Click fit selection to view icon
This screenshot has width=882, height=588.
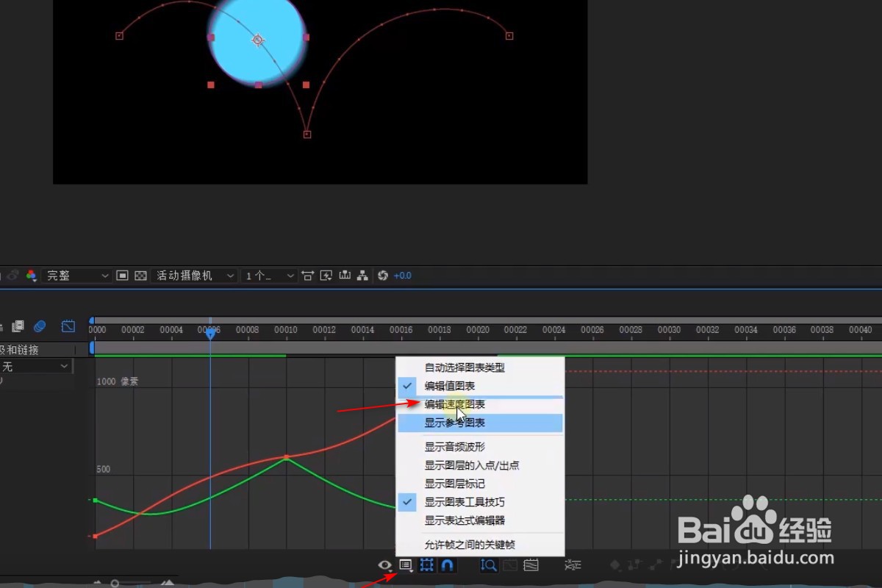click(x=510, y=565)
